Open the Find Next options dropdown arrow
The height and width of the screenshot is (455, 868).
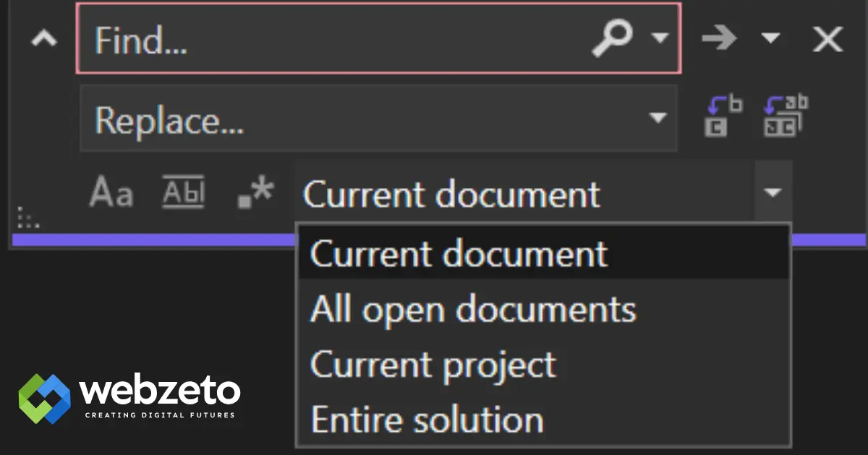pos(771,38)
